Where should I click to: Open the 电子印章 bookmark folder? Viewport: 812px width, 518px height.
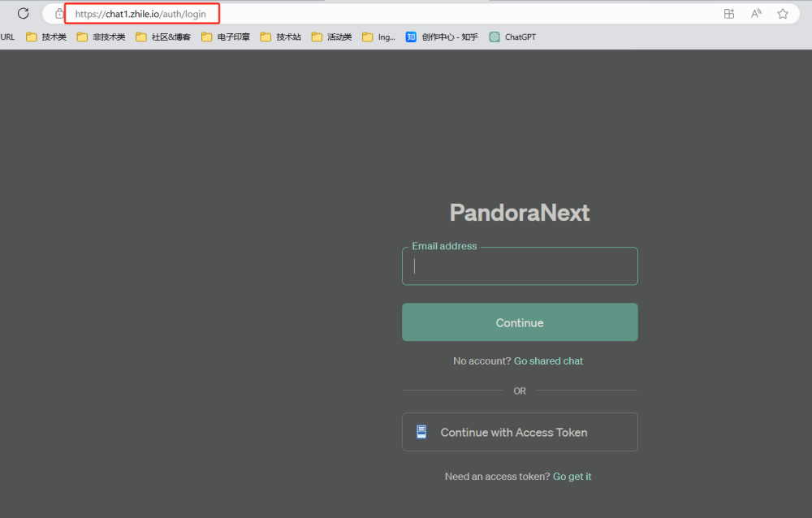tap(226, 37)
